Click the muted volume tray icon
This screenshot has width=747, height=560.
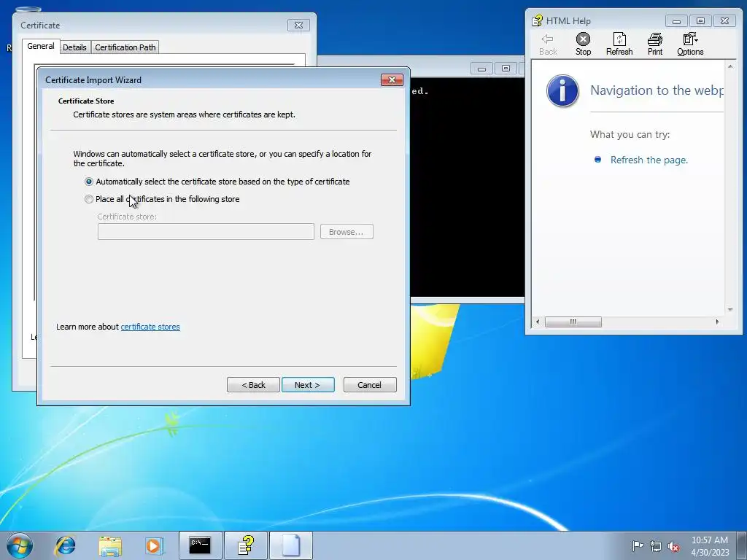tap(673, 546)
